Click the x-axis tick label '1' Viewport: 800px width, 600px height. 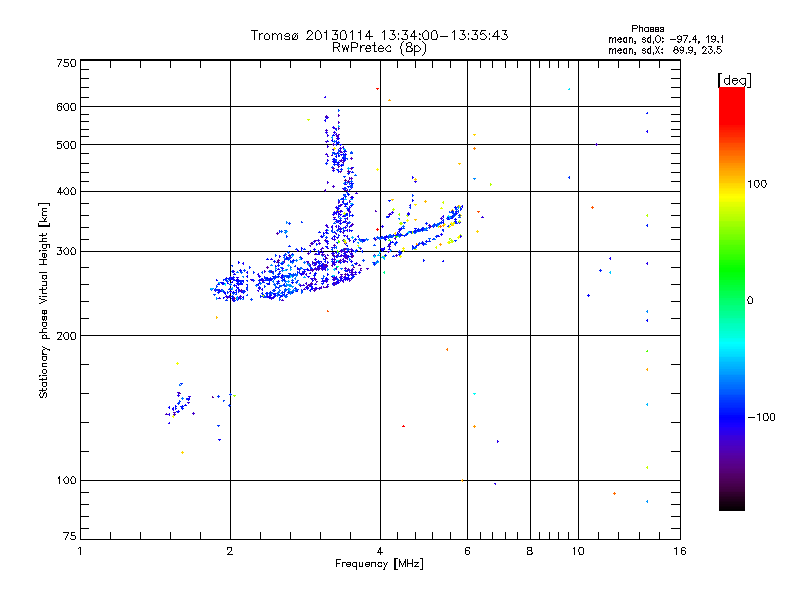click(80, 551)
